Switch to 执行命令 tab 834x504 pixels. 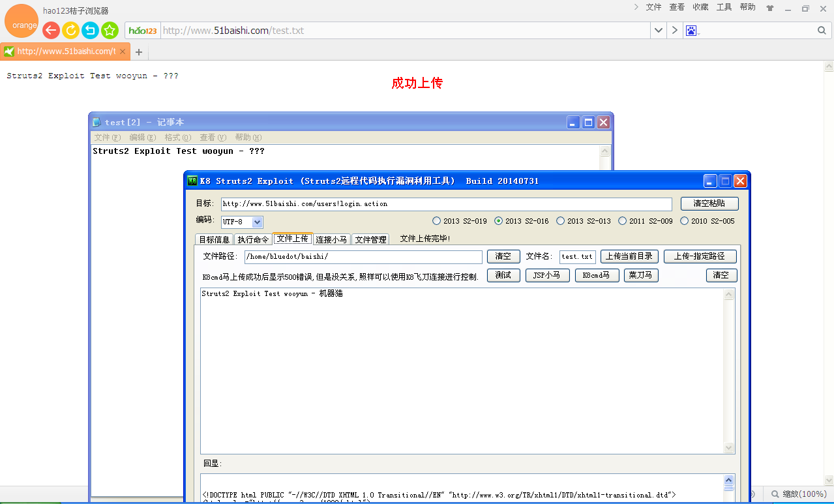[253, 239]
